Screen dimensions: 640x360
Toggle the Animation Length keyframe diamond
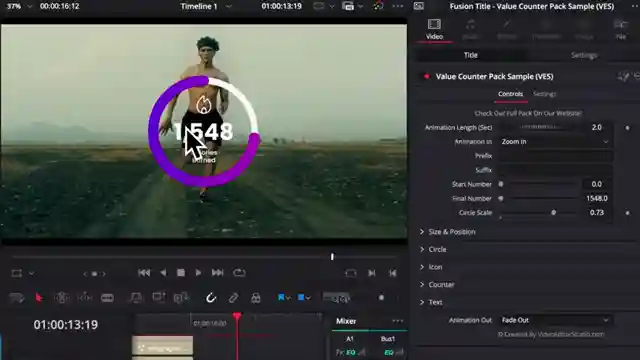tap(627, 128)
